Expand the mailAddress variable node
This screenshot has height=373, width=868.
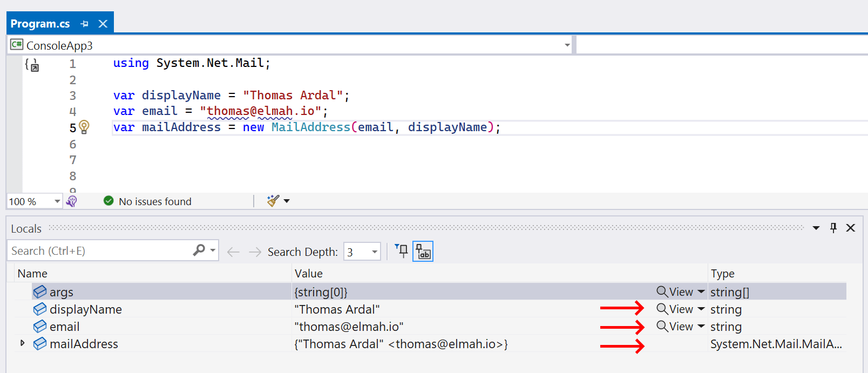click(x=22, y=343)
